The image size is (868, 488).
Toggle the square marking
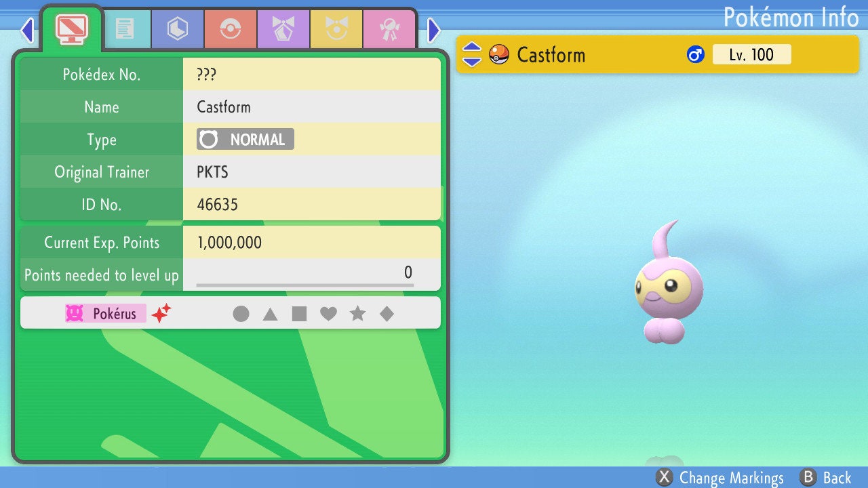coord(299,314)
